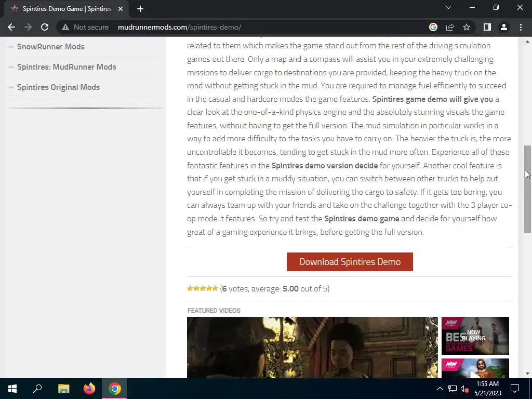Click the Chrome taskbar icon
This screenshot has height=399, width=532.
click(115, 389)
